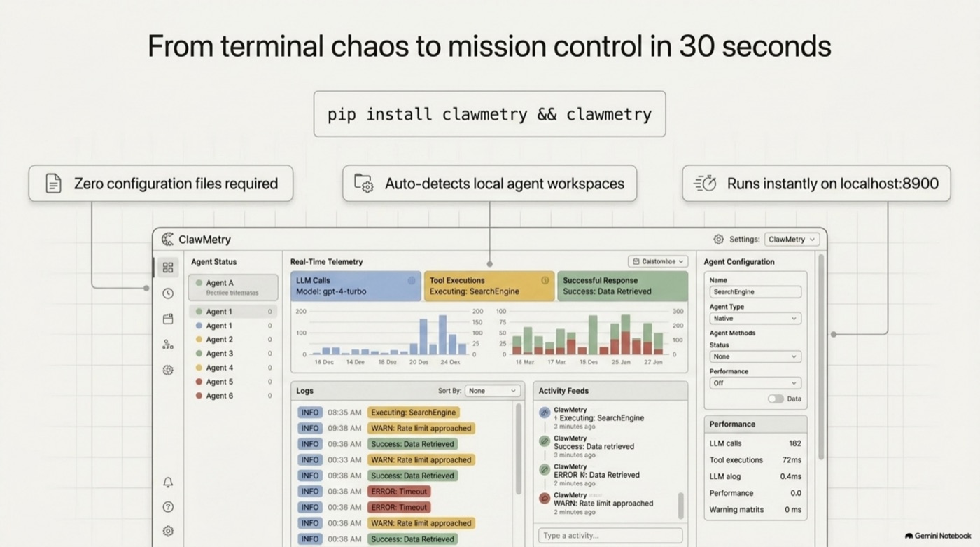Click the 09:36 AM Success: Data Retrieved tag
Image resolution: width=980 pixels, height=547 pixels.
pyautogui.click(x=412, y=476)
